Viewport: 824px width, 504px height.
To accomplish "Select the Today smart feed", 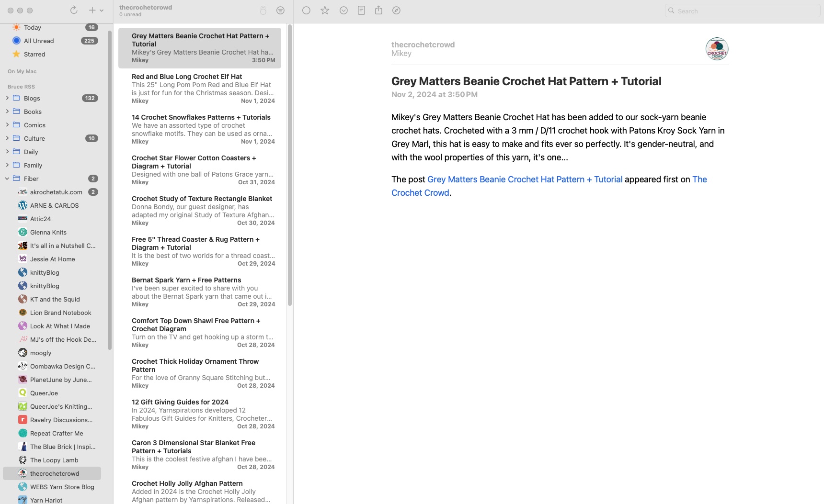I will pos(52,27).
